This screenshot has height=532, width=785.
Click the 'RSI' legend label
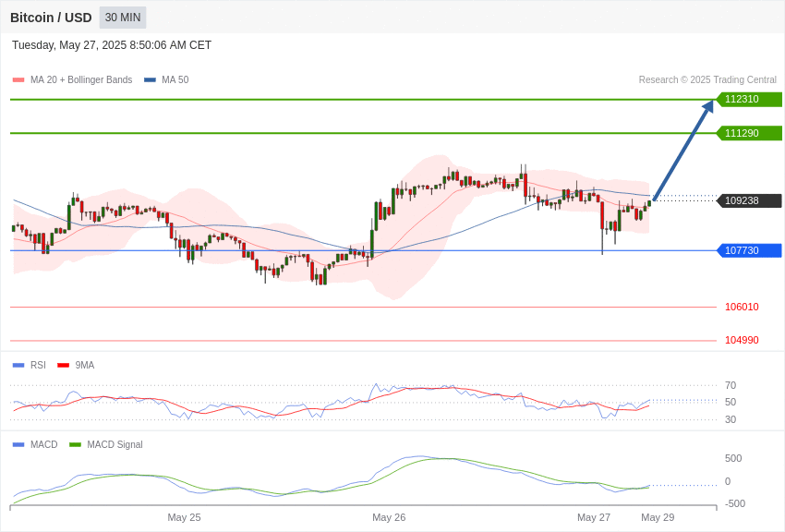[x=38, y=365]
